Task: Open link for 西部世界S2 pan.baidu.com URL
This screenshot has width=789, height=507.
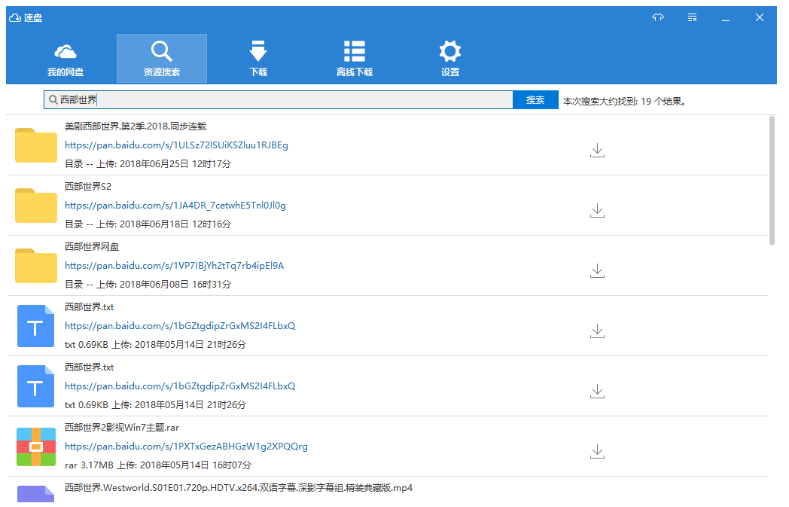Action: (175, 205)
